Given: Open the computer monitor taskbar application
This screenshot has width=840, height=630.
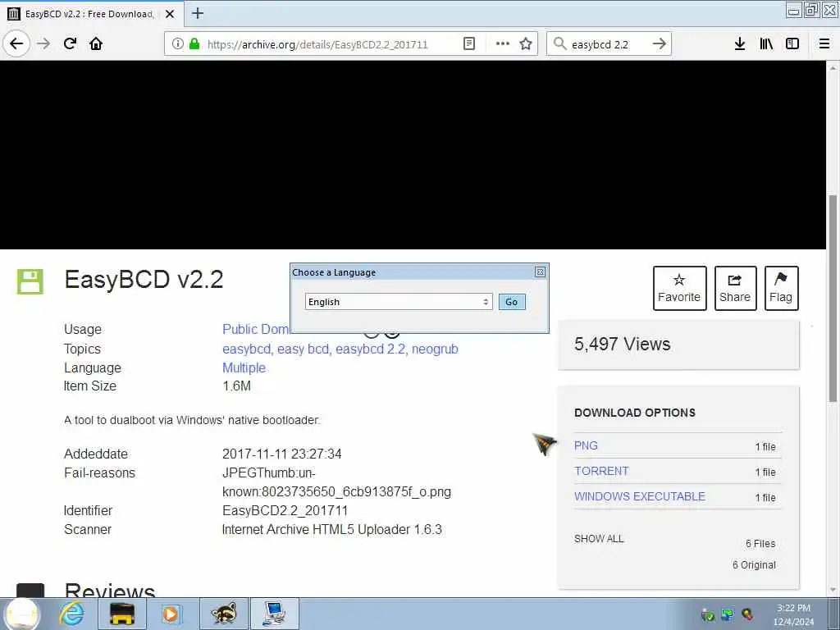Looking at the screenshot, I should pyautogui.click(x=274, y=614).
